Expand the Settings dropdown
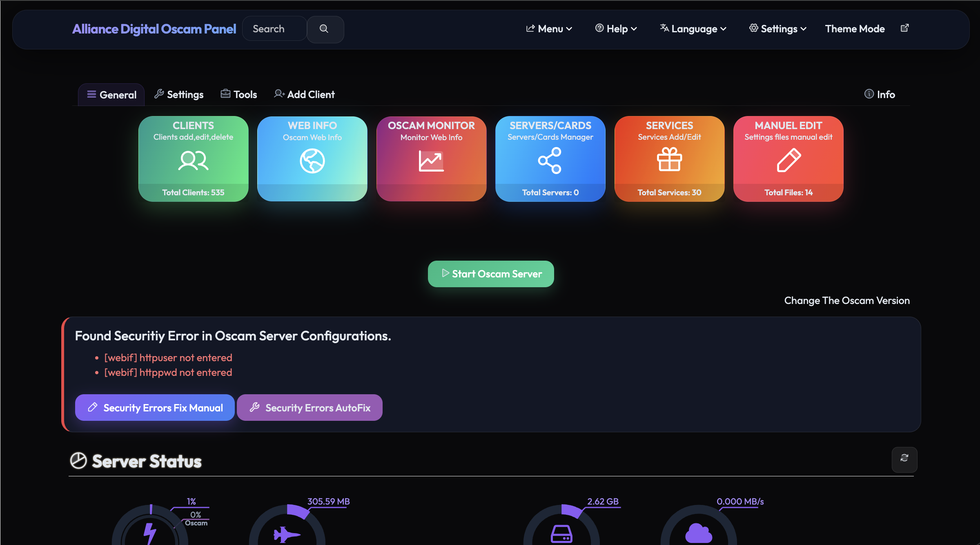This screenshot has width=980, height=545. (x=777, y=29)
